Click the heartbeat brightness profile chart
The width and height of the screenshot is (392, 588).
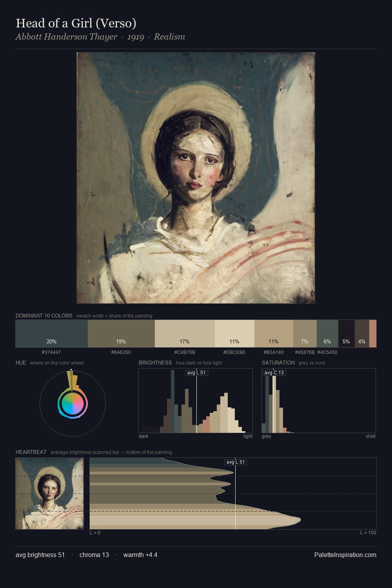[x=233, y=494]
